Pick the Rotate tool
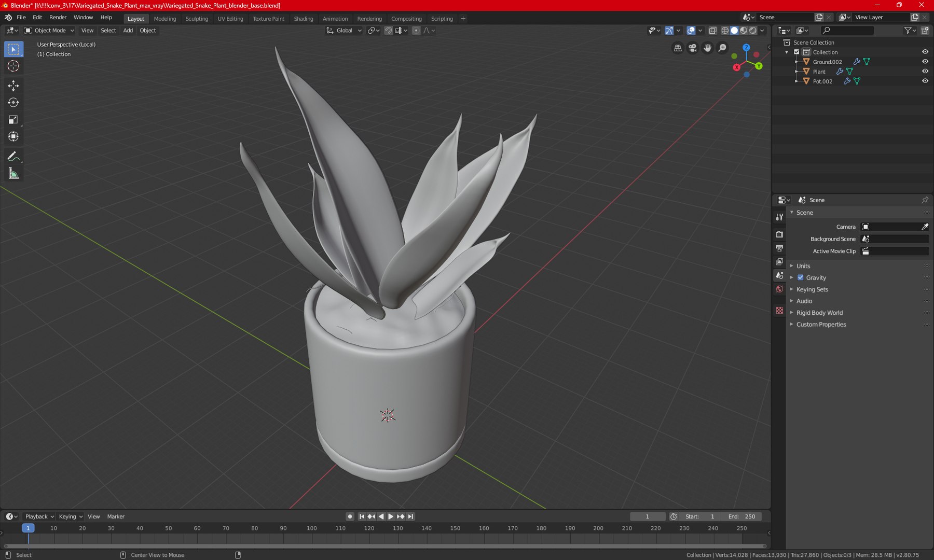The height and width of the screenshot is (560, 934). 13,103
